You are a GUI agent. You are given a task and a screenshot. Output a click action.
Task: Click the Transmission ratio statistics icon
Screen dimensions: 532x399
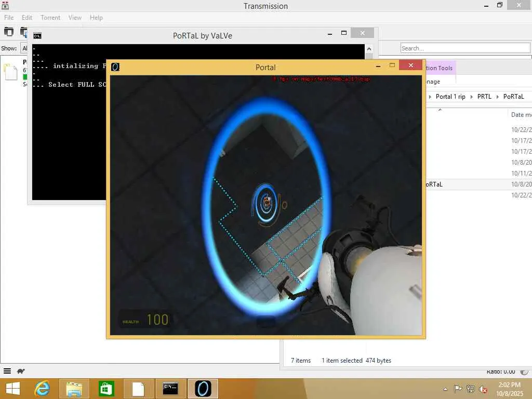(524, 372)
